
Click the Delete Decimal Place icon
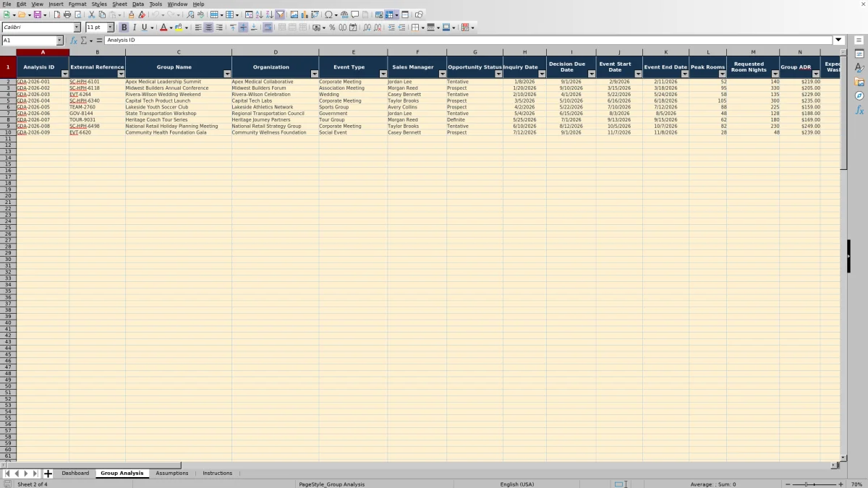(x=378, y=27)
